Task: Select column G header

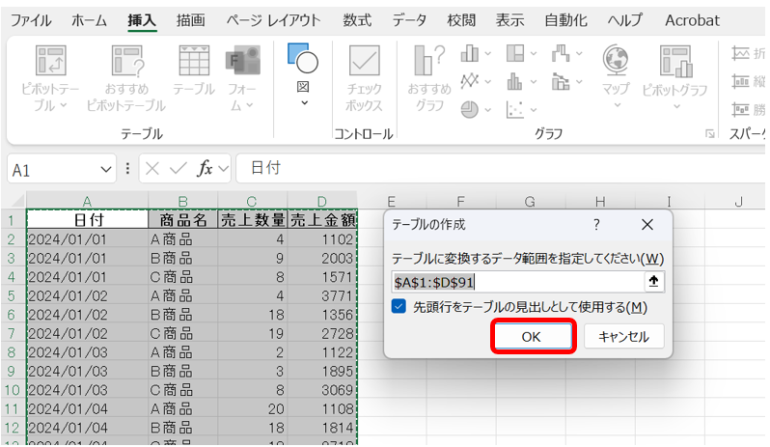Action: (530, 201)
